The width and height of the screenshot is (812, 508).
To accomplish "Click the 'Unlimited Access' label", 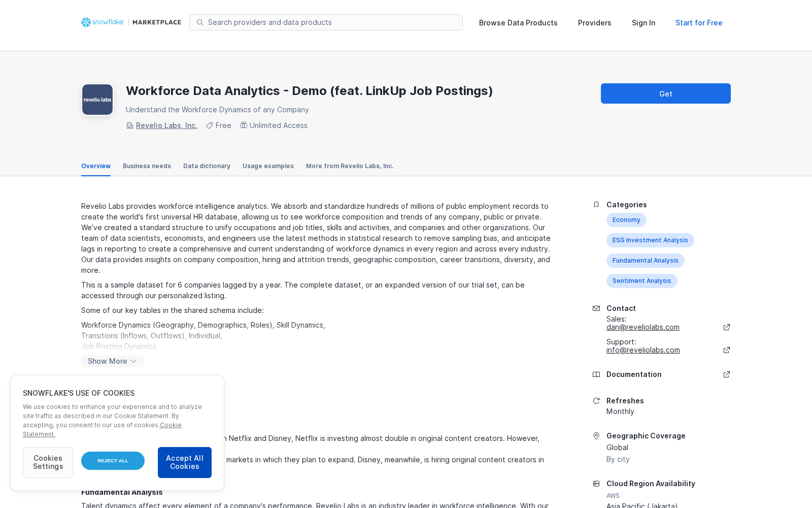I will (279, 125).
